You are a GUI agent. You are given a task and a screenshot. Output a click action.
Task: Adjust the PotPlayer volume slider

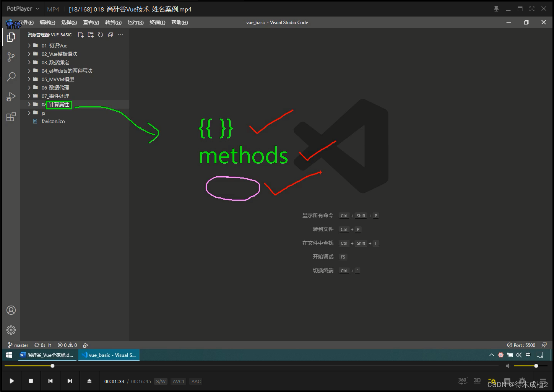point(531,366)
